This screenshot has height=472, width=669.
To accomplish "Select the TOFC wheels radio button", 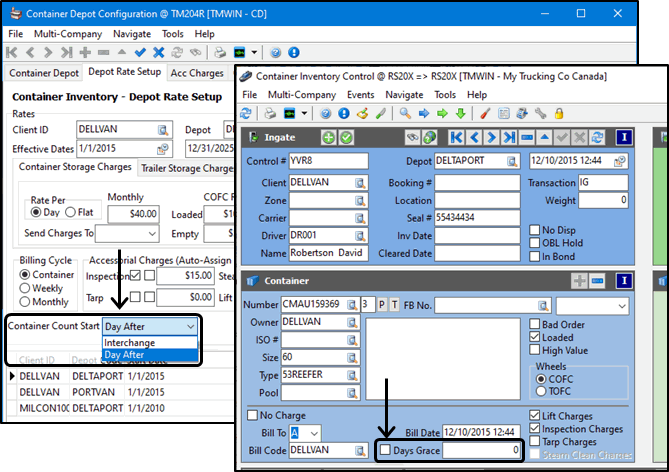I will [x=544, y=394].
